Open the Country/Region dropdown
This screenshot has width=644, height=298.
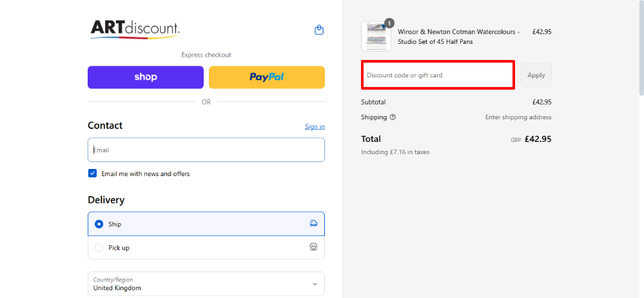click(x=206, y=284)
